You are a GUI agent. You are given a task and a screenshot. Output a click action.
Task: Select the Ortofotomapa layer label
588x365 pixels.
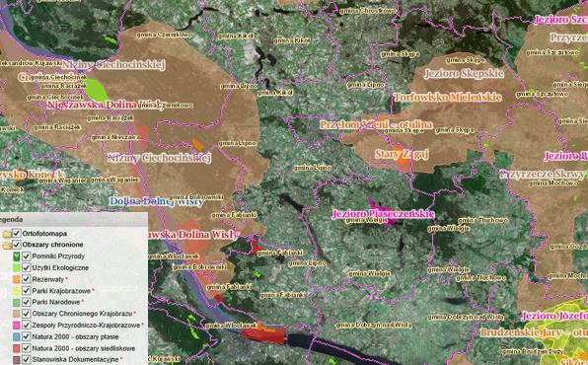pyautogui.click(x=44, y=234)
